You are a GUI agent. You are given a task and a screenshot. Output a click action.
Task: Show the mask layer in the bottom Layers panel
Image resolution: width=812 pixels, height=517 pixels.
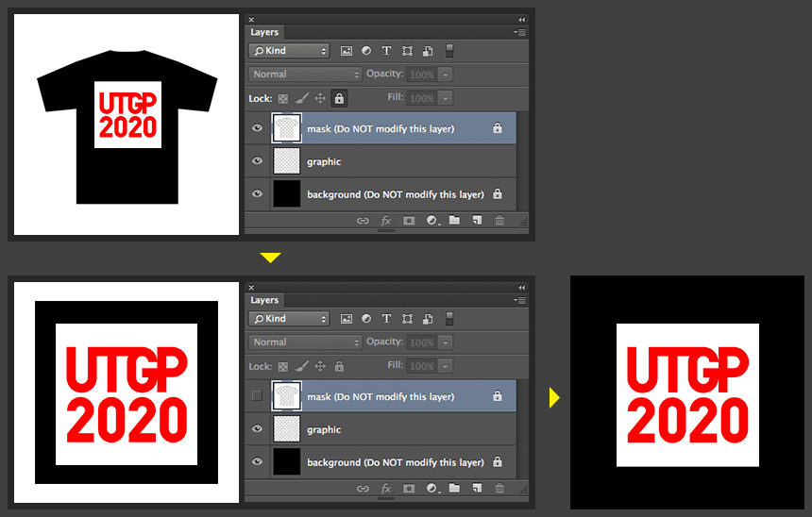(257, 396)
